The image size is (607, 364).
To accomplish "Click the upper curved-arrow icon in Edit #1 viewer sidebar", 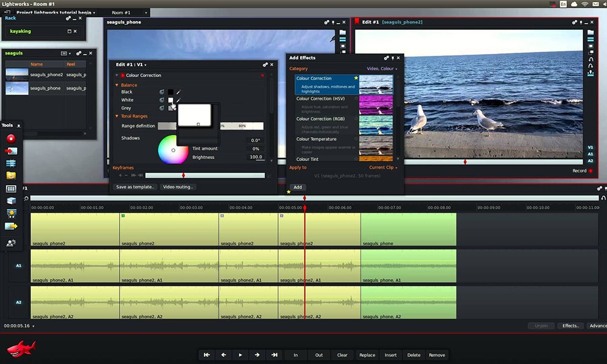I will [591, 59].
